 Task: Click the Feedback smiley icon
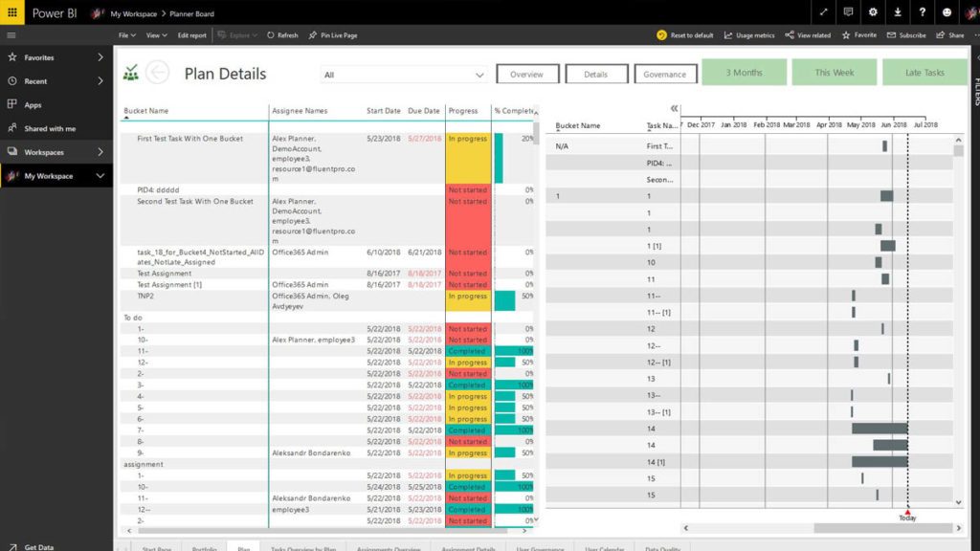click(x=946, y=12)
